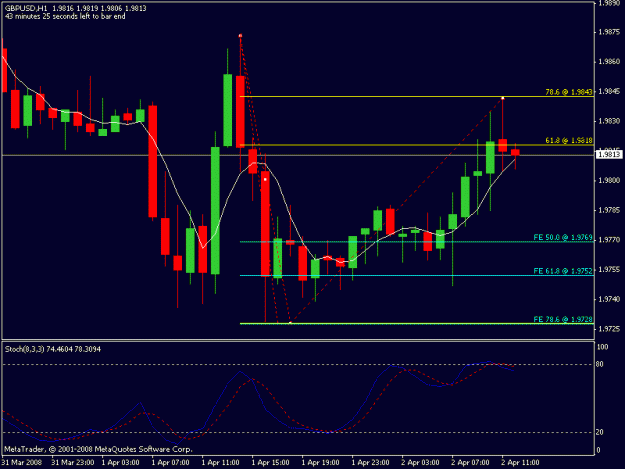
Task: Click the Fibonacci anchor point at the swing low
Action: tap(290, 323)
